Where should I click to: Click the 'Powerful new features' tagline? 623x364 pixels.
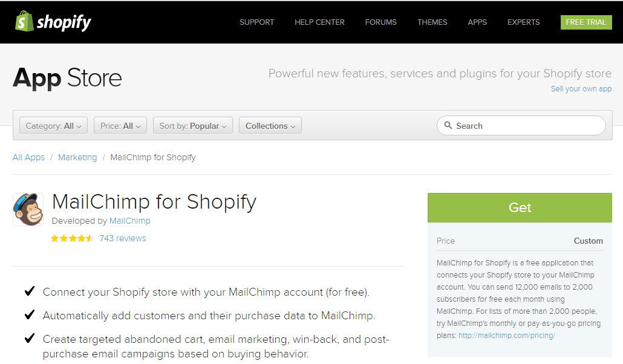(x=440, y=74)
